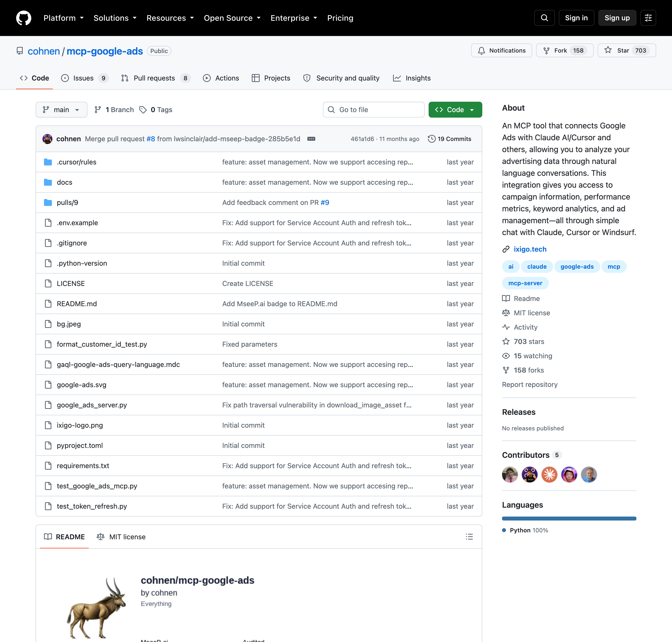Open the 19 Commits history link

(449, 139)
